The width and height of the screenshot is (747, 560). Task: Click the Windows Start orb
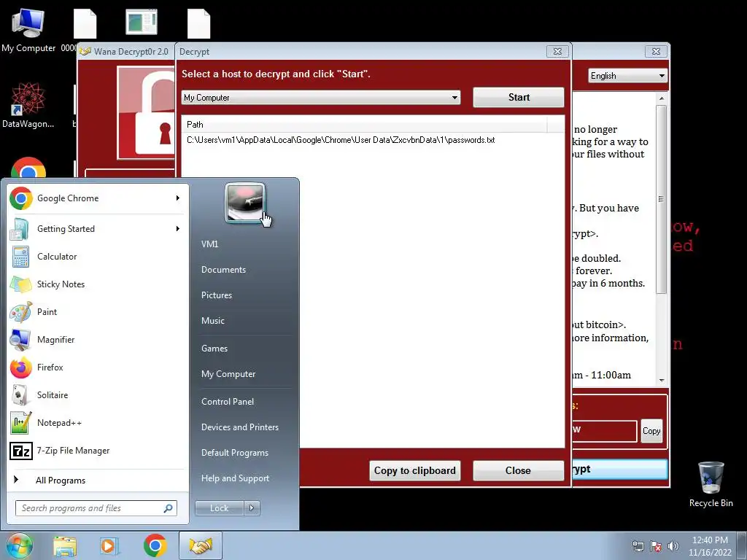pyautogui.click(x=19, y=545)
